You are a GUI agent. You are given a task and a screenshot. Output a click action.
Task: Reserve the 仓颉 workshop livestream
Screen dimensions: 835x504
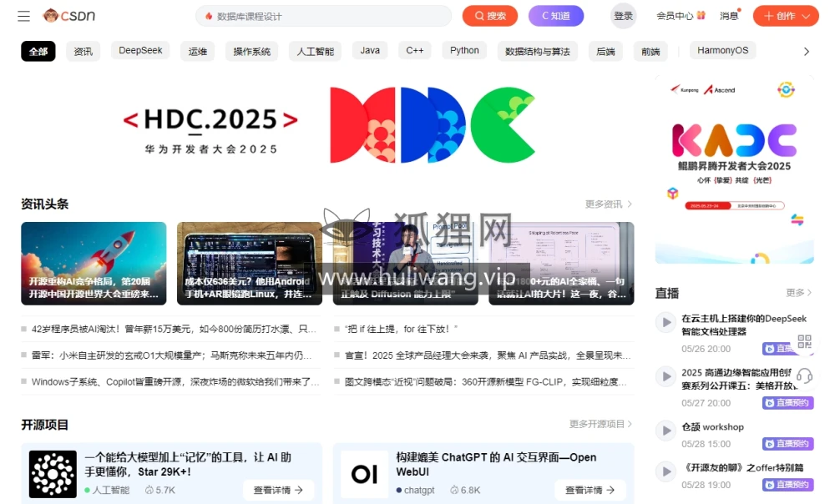click(787, 443)
